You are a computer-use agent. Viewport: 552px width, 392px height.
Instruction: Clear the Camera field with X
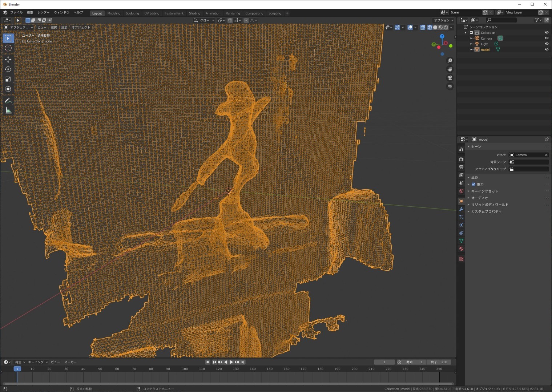tap(546, 155)
